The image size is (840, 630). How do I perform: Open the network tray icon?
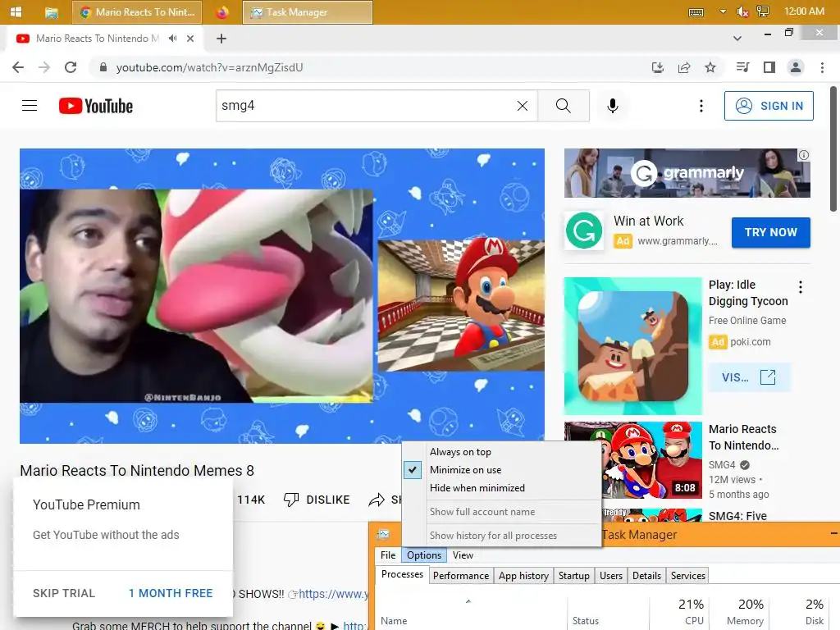(762, 11)
